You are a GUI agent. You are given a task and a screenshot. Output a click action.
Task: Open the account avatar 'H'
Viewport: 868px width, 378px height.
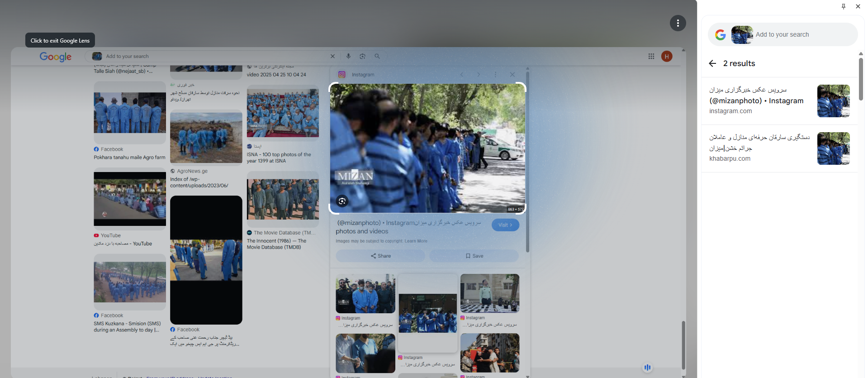coord(667,56)
